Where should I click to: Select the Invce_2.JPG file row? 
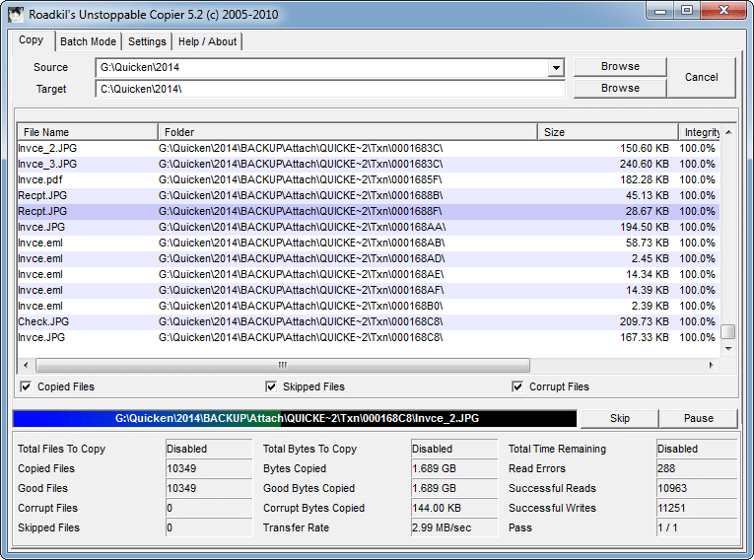click(369, 148)
